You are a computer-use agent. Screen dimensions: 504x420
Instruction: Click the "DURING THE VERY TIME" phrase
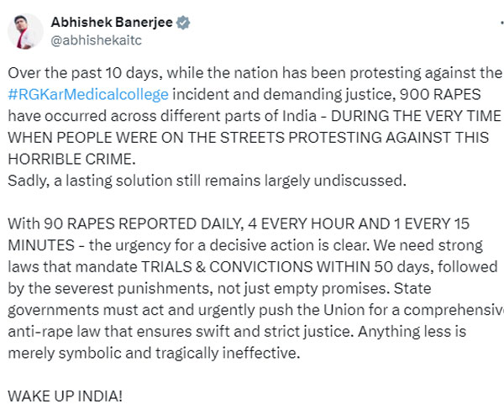pos(416,116)
